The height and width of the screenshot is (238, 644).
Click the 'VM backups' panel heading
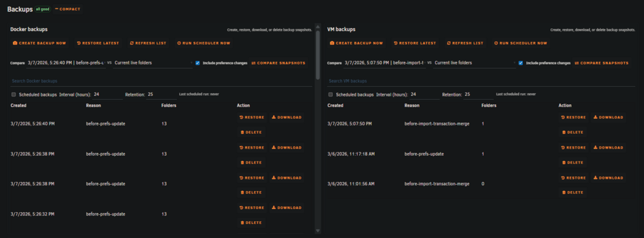pyautogui.click(x=341, y=30)
